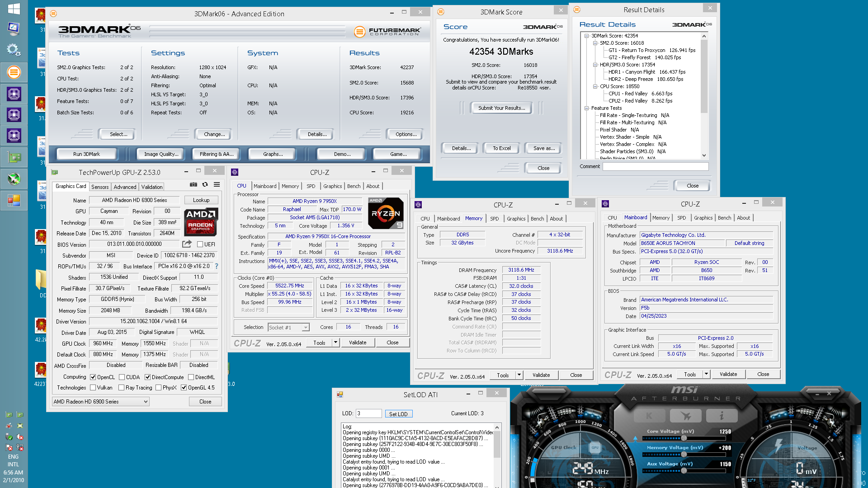Open Tools dropdown arrow in CPU tab window
Screen dimensions: 868x488
(x=335, y=343)
